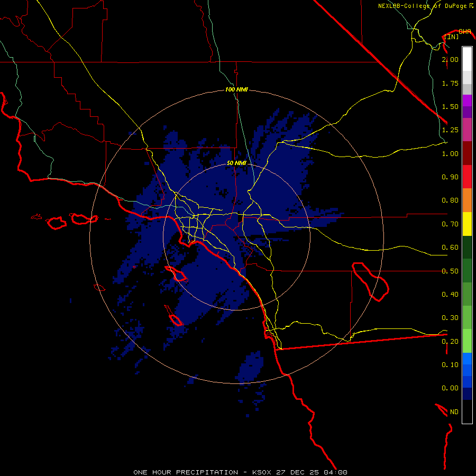Image resolution: width=476 pixels, height=476 pixels.
Task: Click the 0.70 legend value
Action: pos(450,224)
